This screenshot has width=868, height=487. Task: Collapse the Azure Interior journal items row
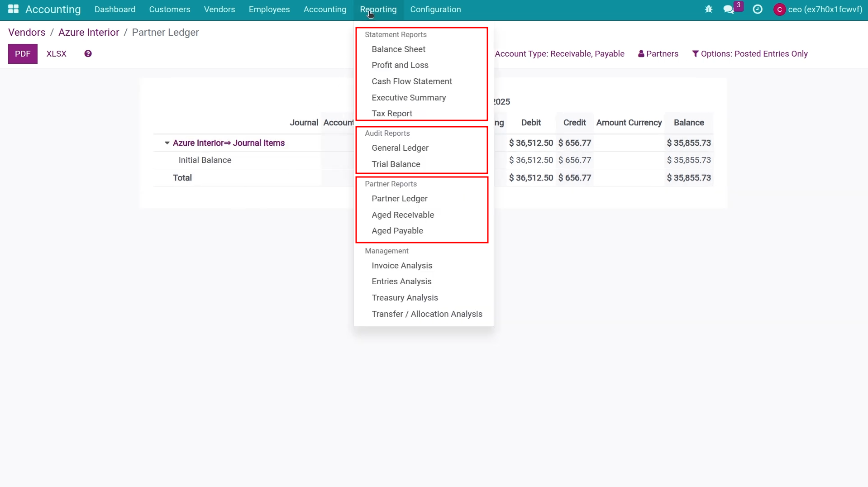pos(167,143)
